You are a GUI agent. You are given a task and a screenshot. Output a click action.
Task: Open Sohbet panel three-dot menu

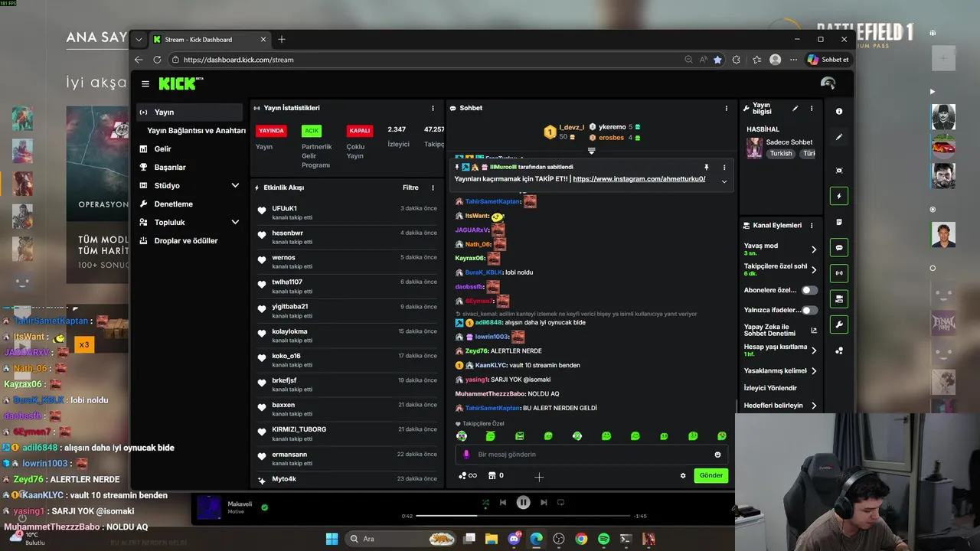point(727,109)
